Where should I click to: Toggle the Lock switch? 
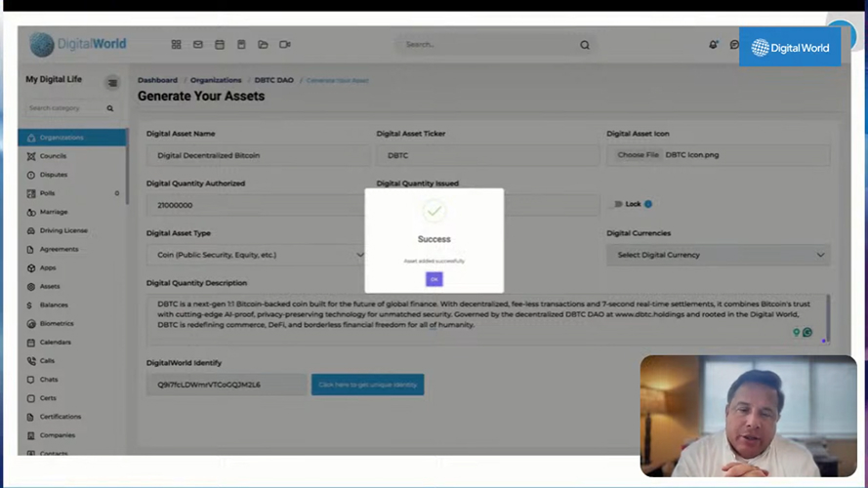[x=616, y=204]
